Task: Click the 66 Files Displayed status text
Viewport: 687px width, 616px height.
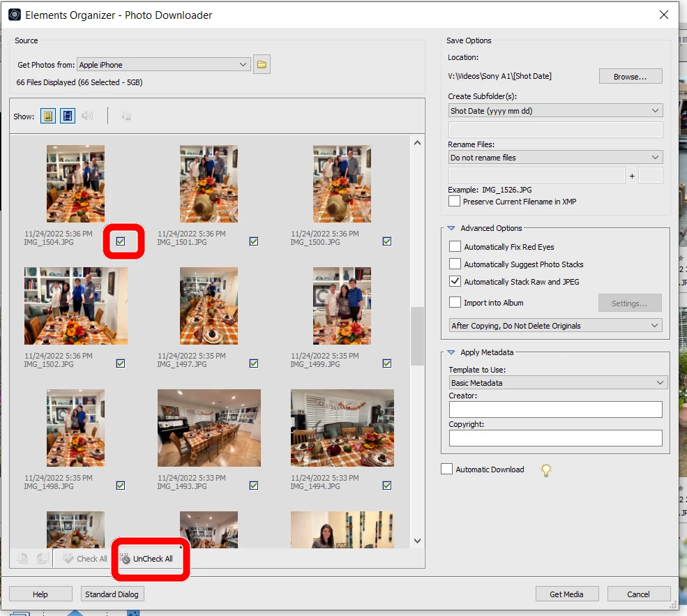Action: coord(80,82)
